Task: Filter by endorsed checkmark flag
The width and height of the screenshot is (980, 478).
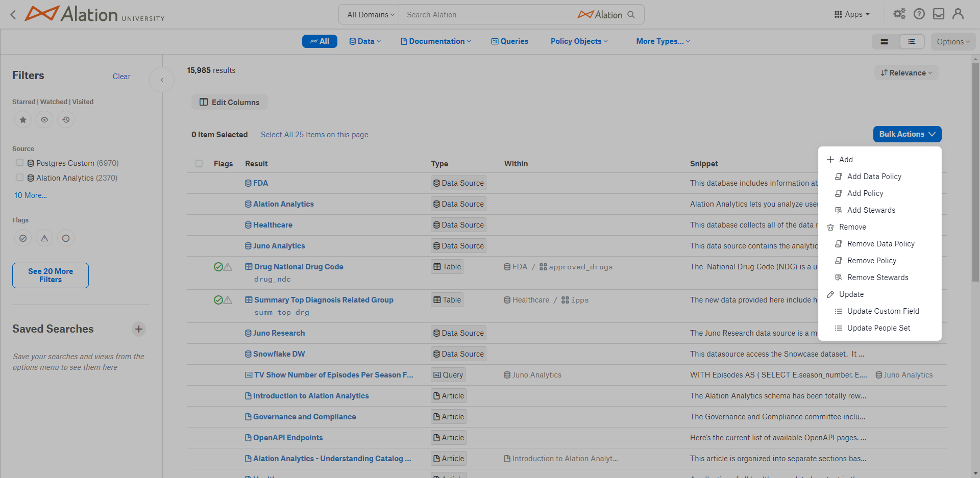Action: click(x=23, y=238)
